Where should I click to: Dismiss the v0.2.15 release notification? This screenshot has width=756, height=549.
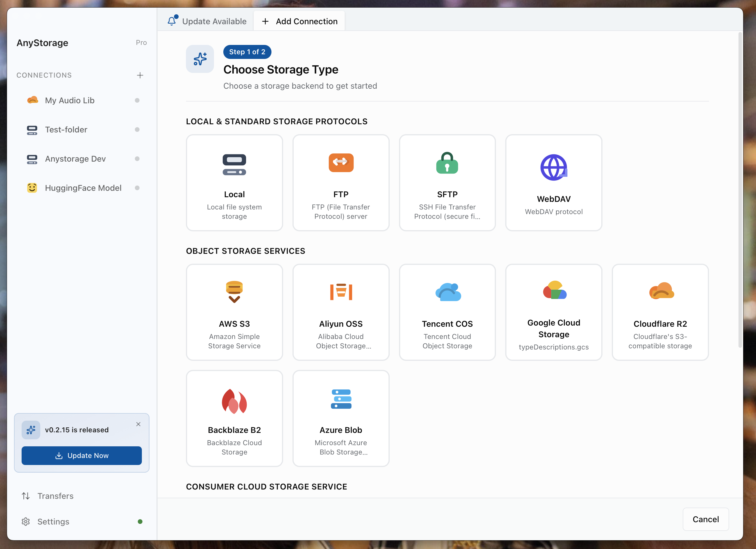138,424
